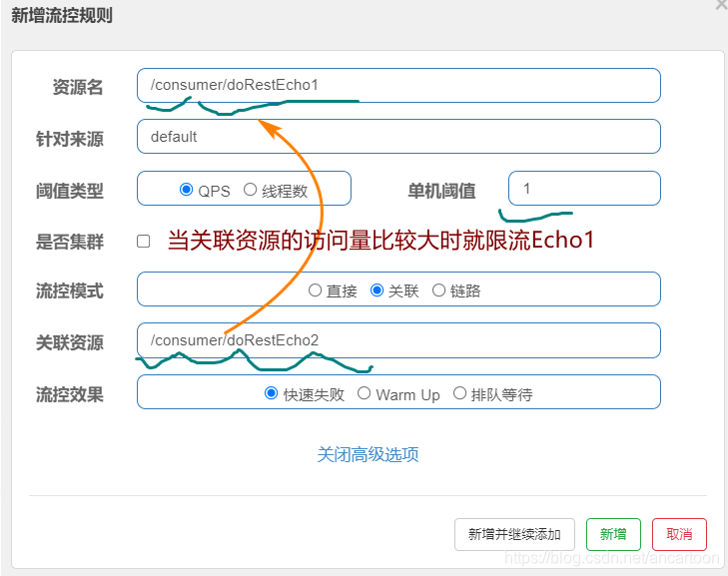Screen dimensions: 728x576
Task: Click the 是否集群 label
Action: click(70, 242)
